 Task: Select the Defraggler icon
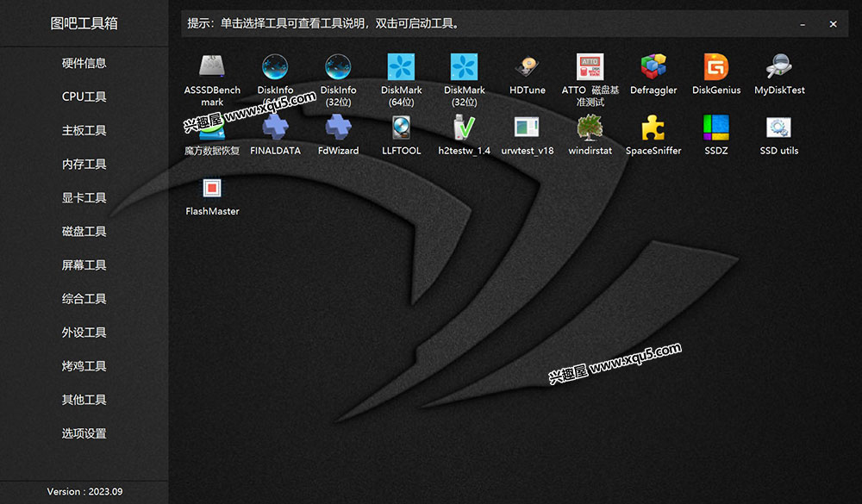coord(653,66)
